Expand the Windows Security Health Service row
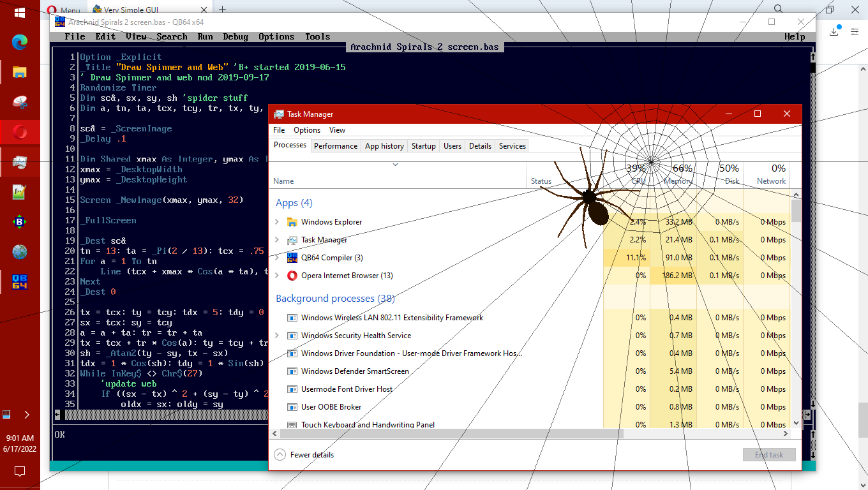This screenshot has width=868, height=490. pyautogui.click(x=277, y=336)
